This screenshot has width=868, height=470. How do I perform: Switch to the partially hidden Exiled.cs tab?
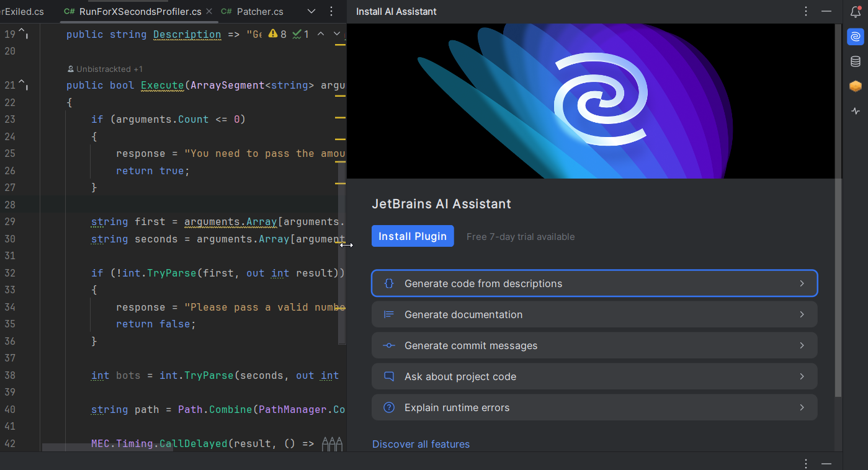(x=22, y=11)
